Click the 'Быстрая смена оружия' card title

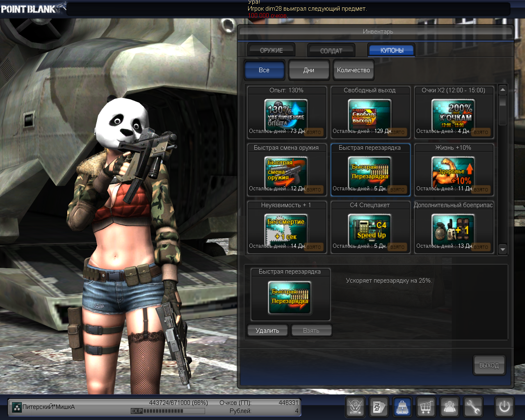(286, 148)
